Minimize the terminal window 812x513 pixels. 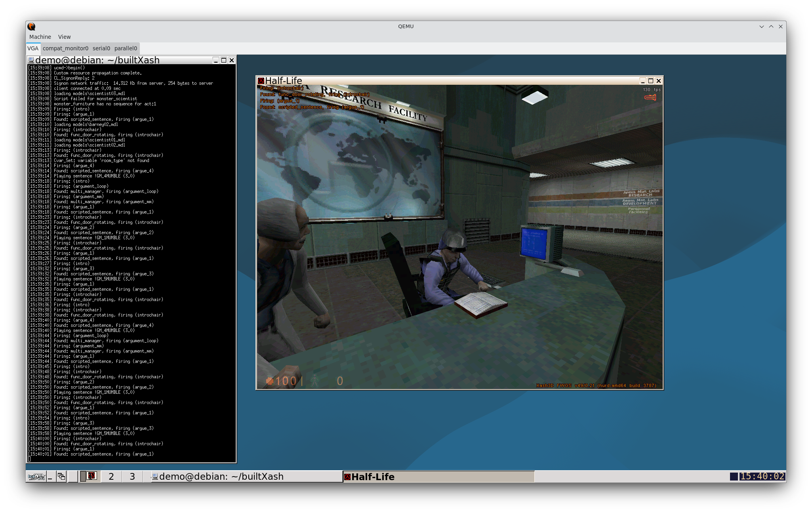215,60
